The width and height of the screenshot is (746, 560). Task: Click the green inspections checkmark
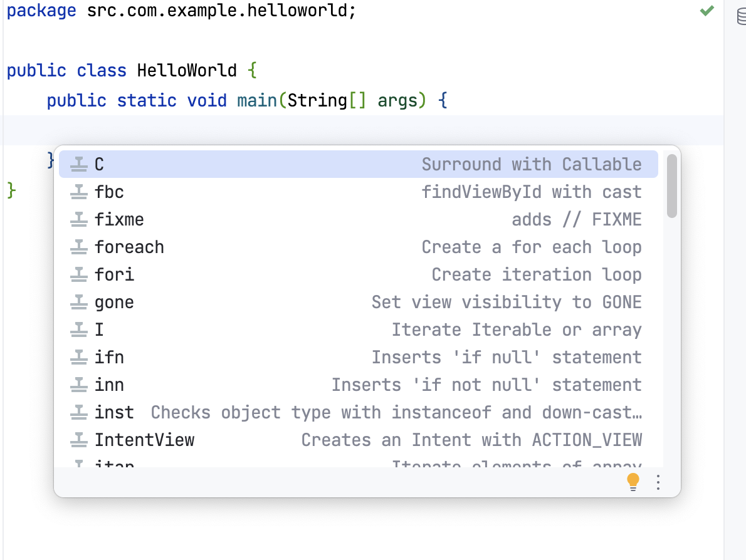(707, 11)
